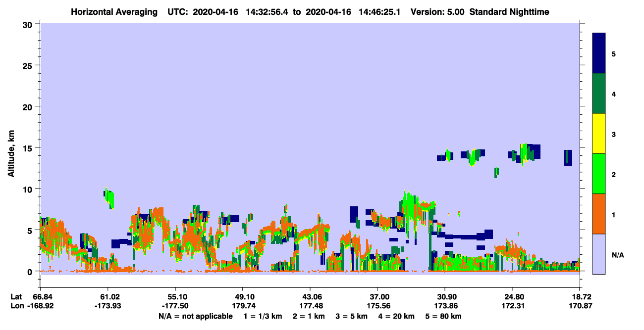
Task: Click longitude value -177.50
Action: tap(175, 306)
